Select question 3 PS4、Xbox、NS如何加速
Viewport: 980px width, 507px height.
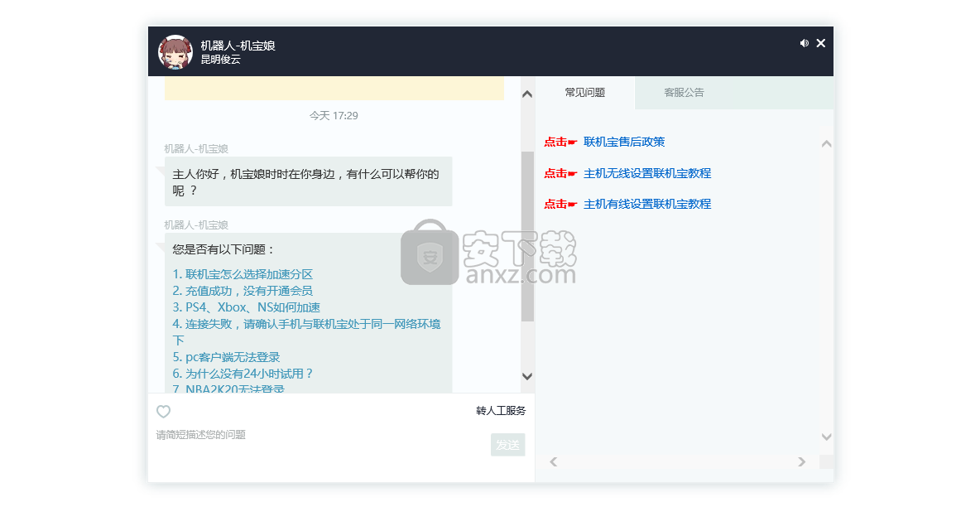(247, 307)
